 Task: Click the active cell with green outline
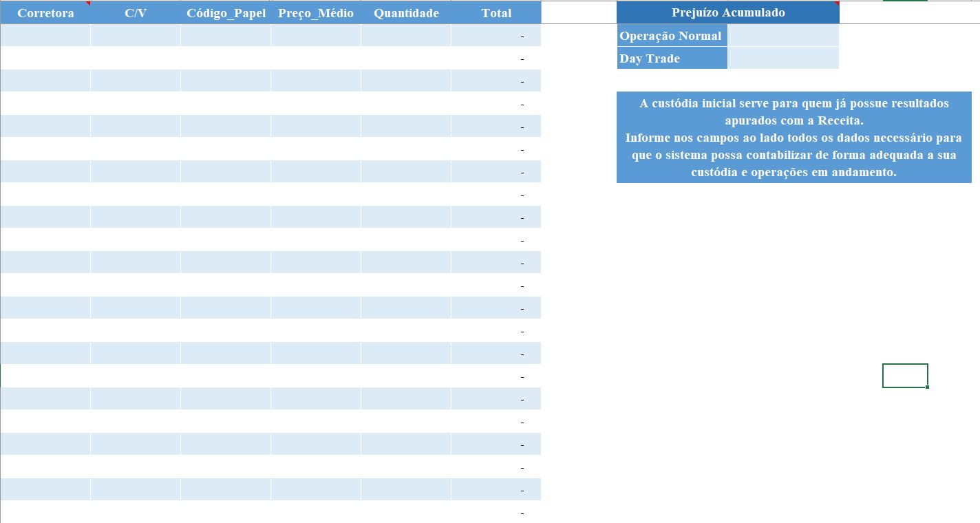[x=905, y=376]
